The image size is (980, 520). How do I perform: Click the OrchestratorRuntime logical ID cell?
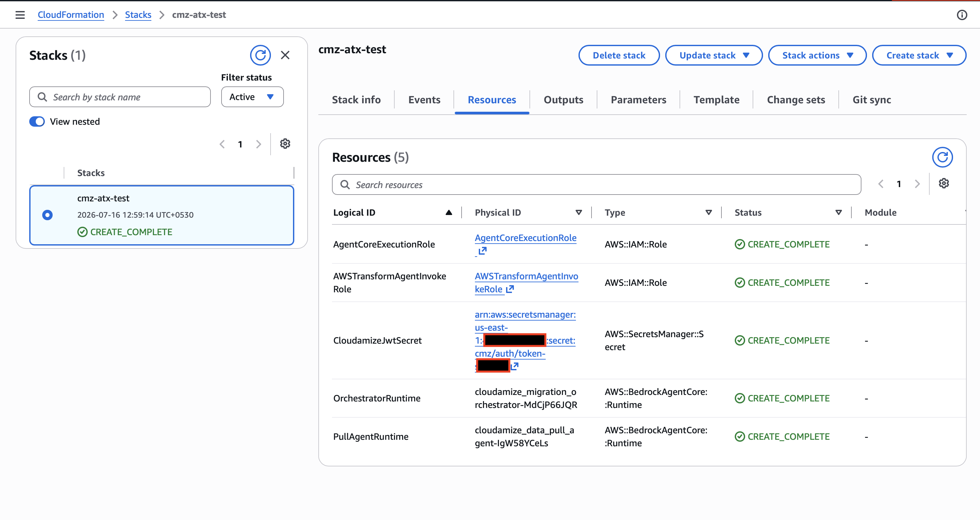[x=376, y=398]
